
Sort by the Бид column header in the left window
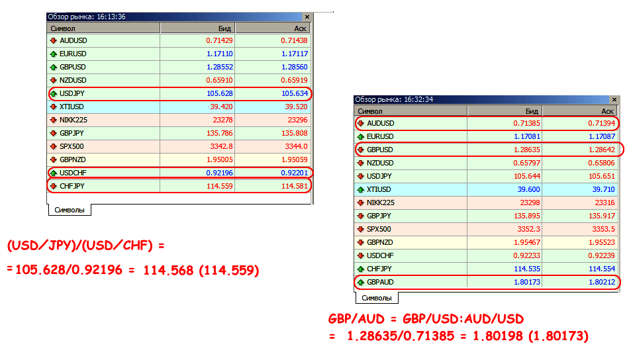click(x=197, y=28)
